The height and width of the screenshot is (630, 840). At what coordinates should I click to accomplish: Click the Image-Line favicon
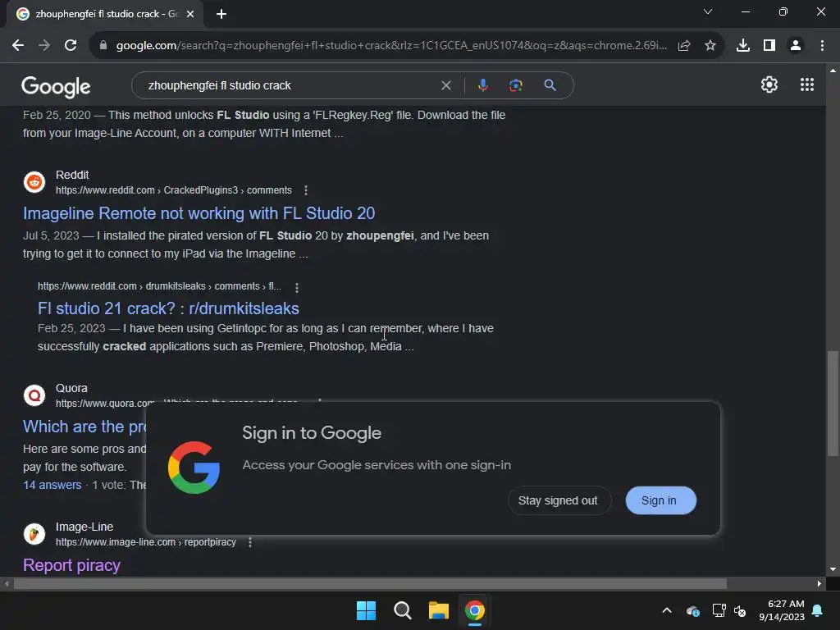point(34,534)
